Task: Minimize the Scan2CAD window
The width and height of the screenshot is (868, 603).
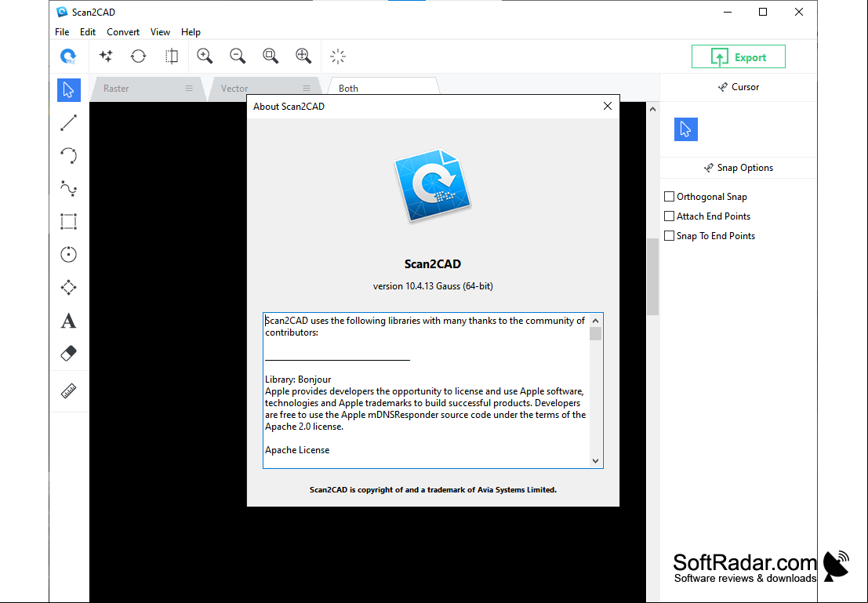Action: click(x=728, y=12)
